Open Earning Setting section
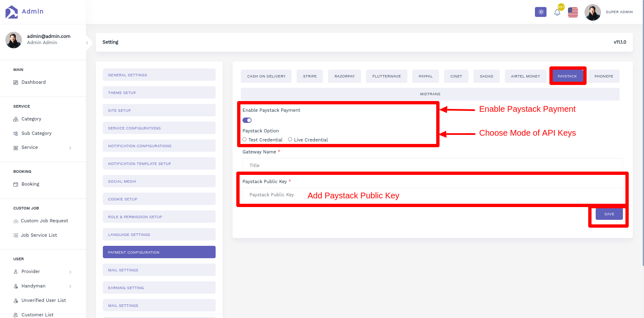Image resolution: width=644 pixels, height=318 pixels. (159, 287)
